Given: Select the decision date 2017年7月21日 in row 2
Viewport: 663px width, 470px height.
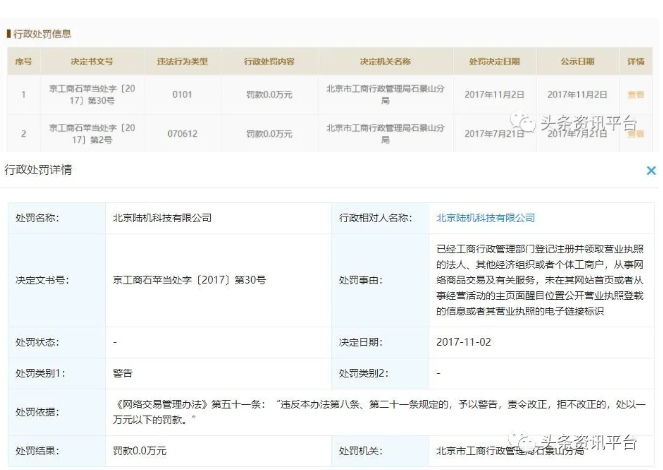Looking at the screenshot, I should pos(494,134).
